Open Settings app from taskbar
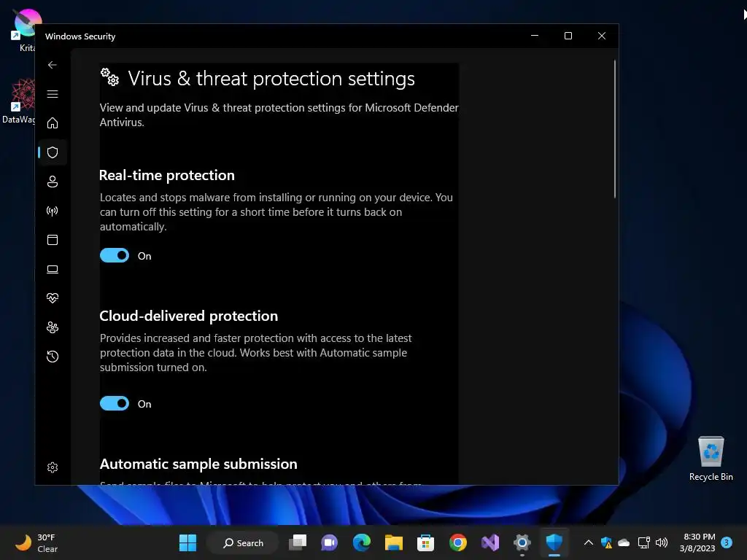747x560 pixels. (522, 542)
